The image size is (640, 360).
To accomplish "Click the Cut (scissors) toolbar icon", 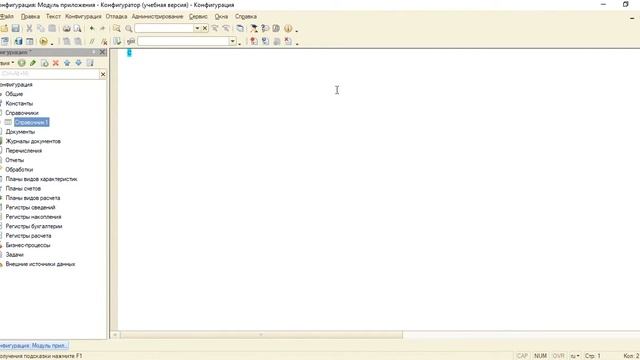I will coord(29,28).
